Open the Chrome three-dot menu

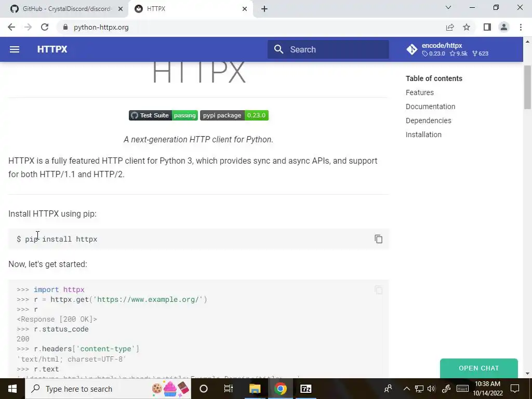[x=521, y=27]
